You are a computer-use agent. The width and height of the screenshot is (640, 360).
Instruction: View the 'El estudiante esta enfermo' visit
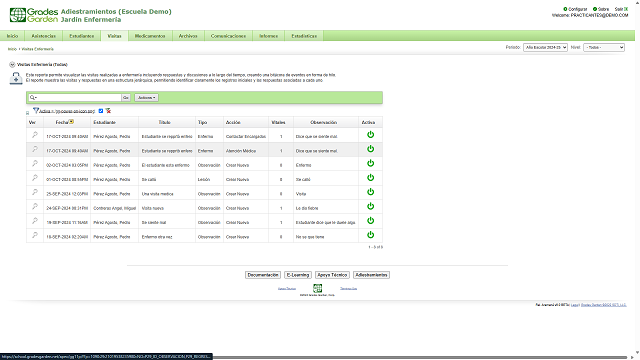[x=35, y=163]
